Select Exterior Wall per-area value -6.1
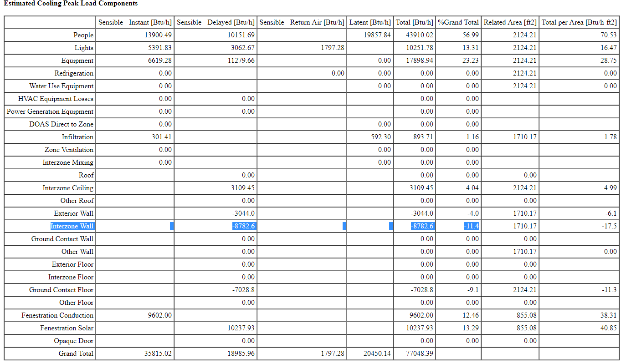 (611, 213)
